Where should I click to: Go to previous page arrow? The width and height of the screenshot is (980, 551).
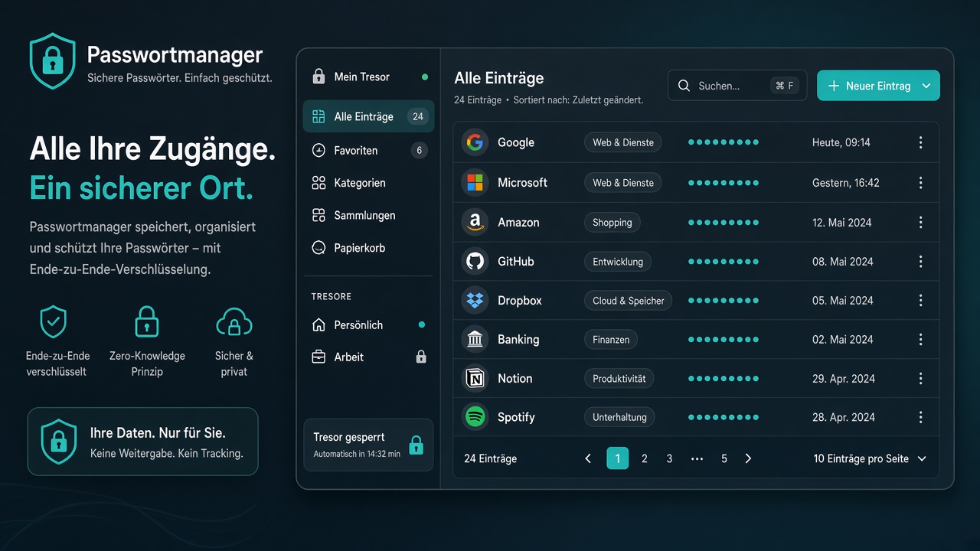pyautogui.click(x=588, y=458)
